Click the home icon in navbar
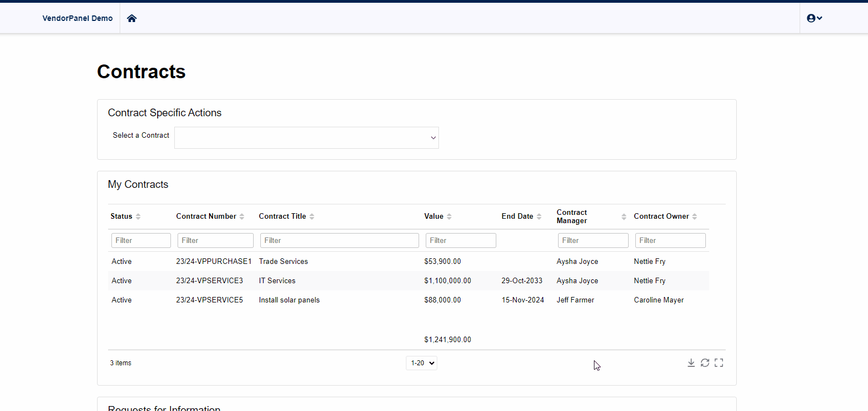 point(132,18)
